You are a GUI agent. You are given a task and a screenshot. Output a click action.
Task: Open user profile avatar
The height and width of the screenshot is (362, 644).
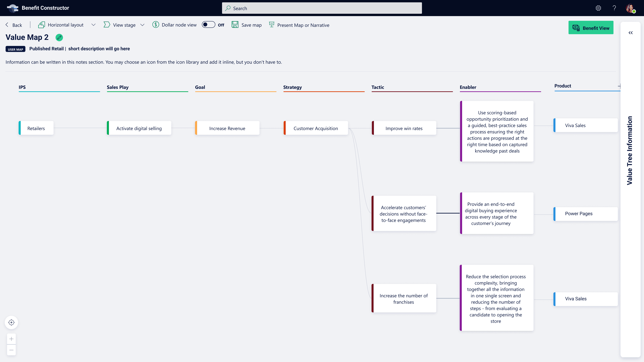click(x=630, y=8)
